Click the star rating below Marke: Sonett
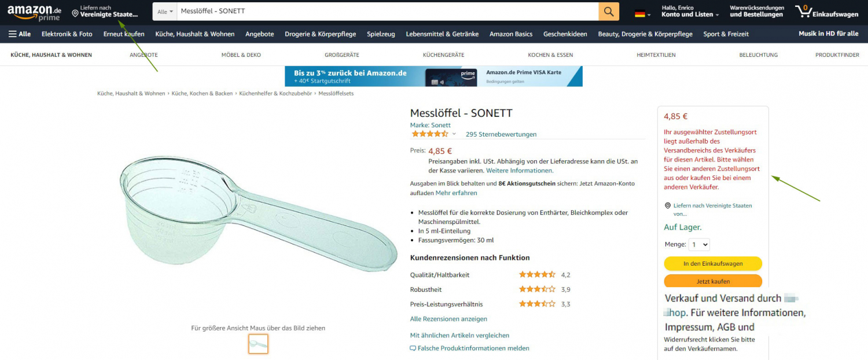 click(x=430, y=134)
